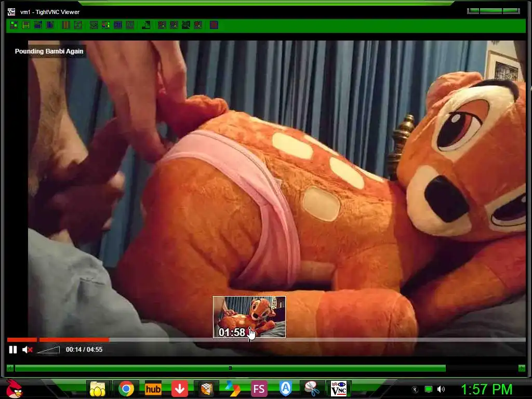Click the horizontal scrollbar right arrow
The height and width of the screenshot is (399, 532).
point(522,368)
